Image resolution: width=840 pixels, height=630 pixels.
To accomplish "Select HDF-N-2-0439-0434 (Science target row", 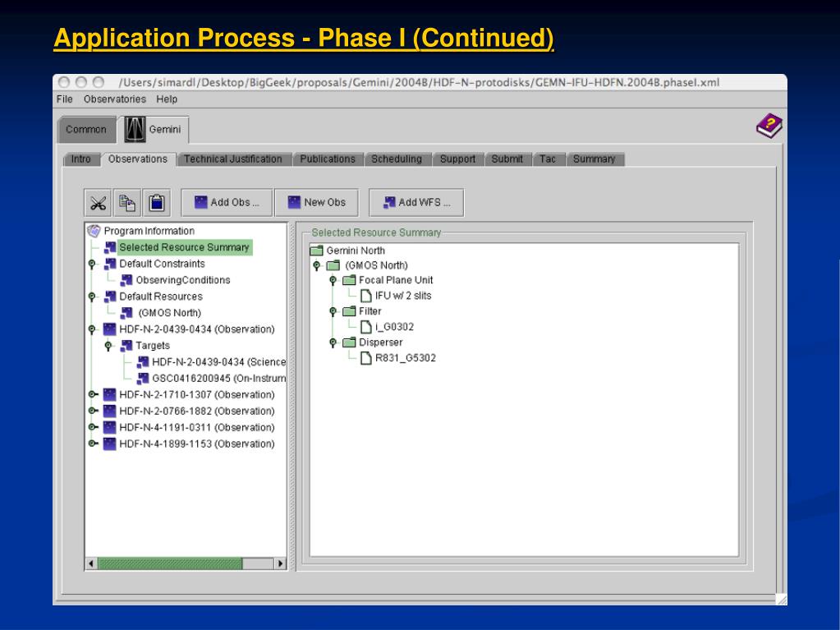I will pyautogui.click(x=218, y=362).
